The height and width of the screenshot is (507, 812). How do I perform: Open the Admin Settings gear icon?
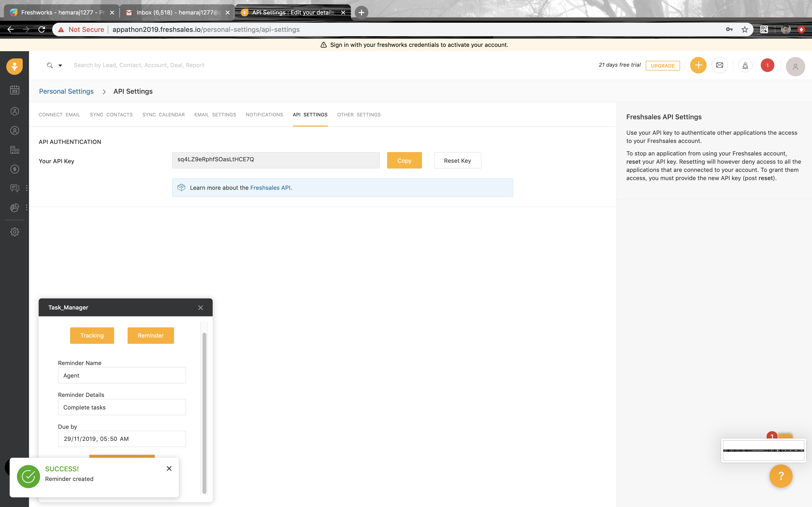[x=14, y=232]
